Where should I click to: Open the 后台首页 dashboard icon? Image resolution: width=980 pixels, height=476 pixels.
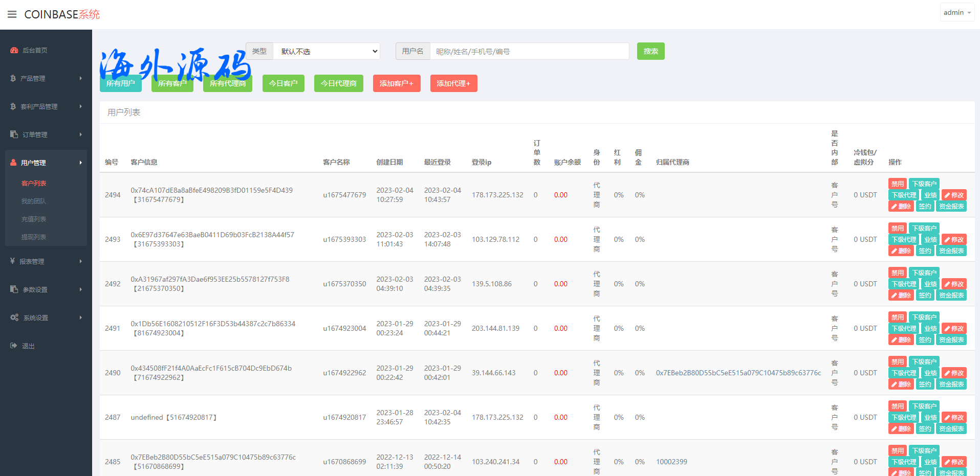14,50
